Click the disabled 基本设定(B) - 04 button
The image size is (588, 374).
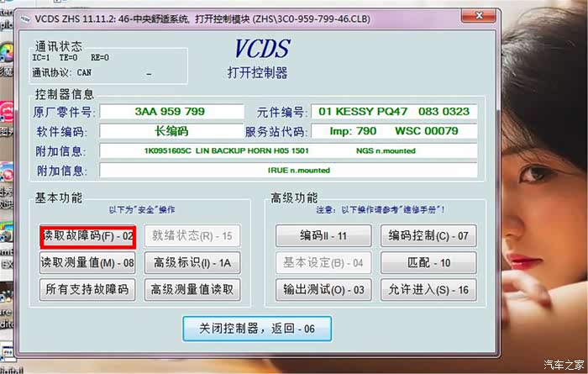[323, 262]
